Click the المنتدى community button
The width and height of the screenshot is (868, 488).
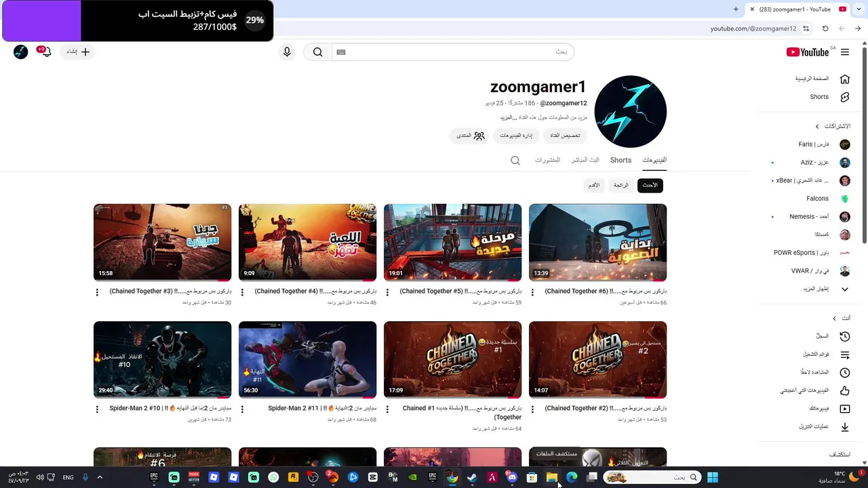(470, 136)
